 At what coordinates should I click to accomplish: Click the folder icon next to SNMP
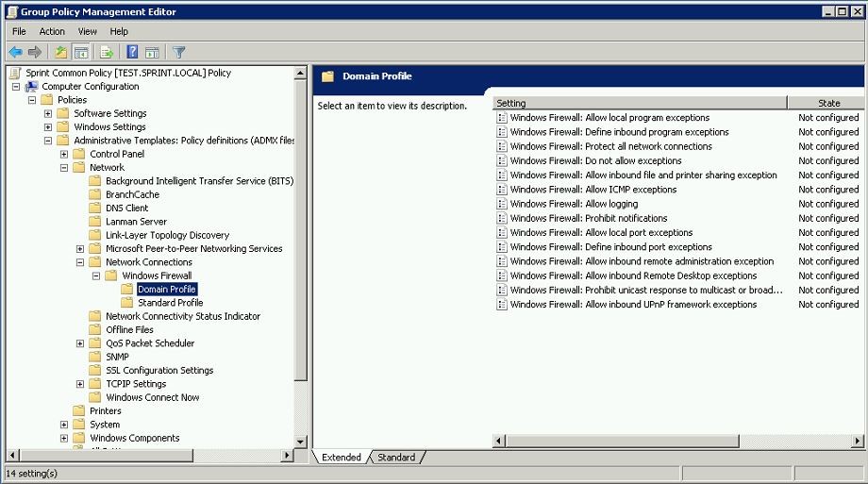click(x=95, y=357)
